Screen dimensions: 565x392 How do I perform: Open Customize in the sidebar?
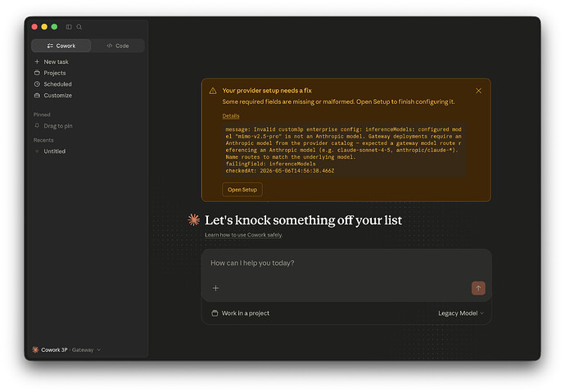coord(57,96)
